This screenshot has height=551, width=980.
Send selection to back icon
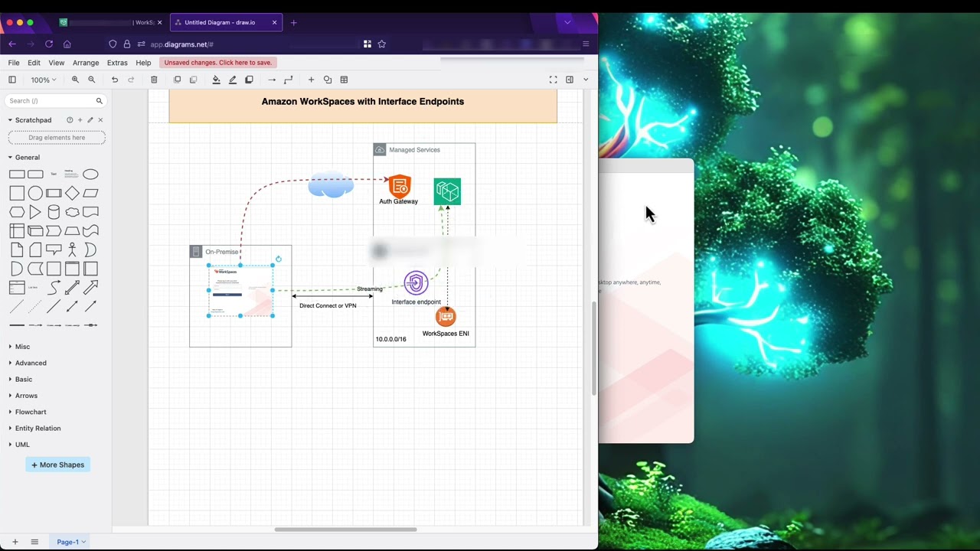pos(193,80)
